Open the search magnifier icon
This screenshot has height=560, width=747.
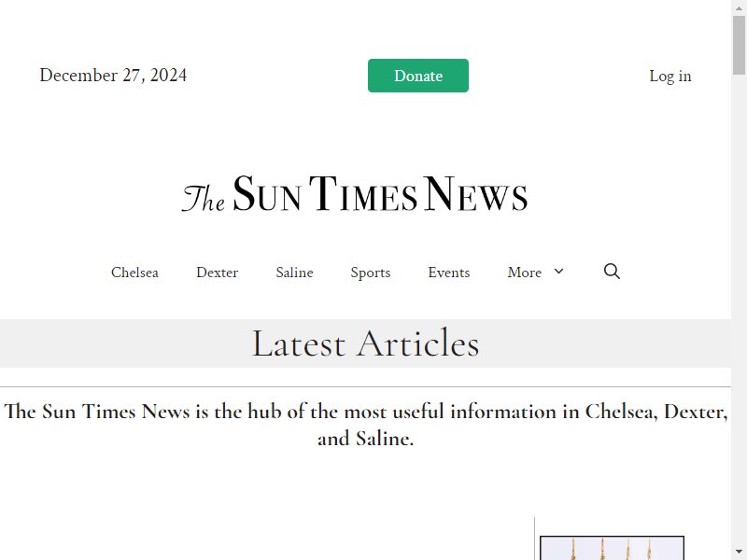point(612,272)
